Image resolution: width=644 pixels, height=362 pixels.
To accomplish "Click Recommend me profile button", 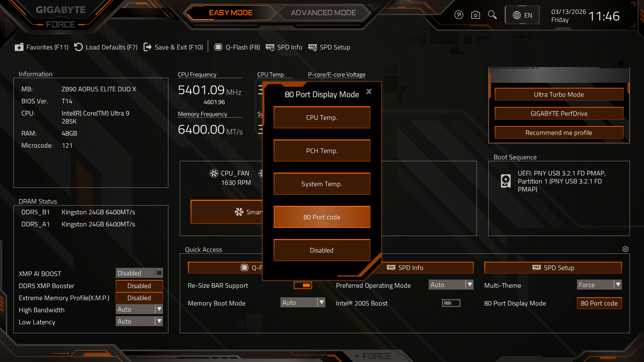I will 559,133.
